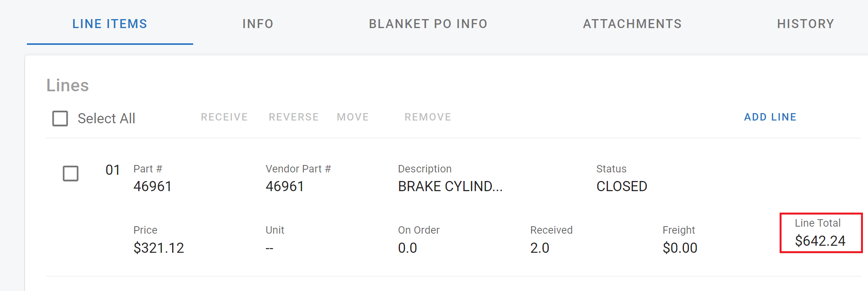Click the Received quantity 2.0
Viewport: 868px width, 291px height.
pyautogui.click(x=540, y=247)
